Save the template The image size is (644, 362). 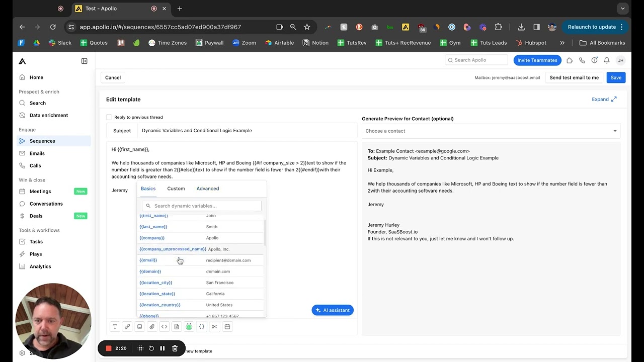click(x=616, y=77)
